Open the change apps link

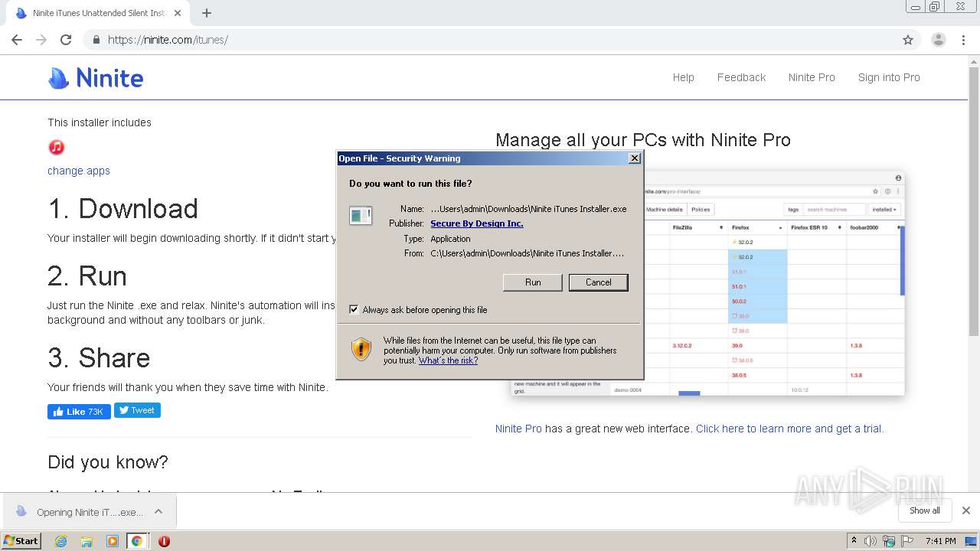[x=79, y=171]
